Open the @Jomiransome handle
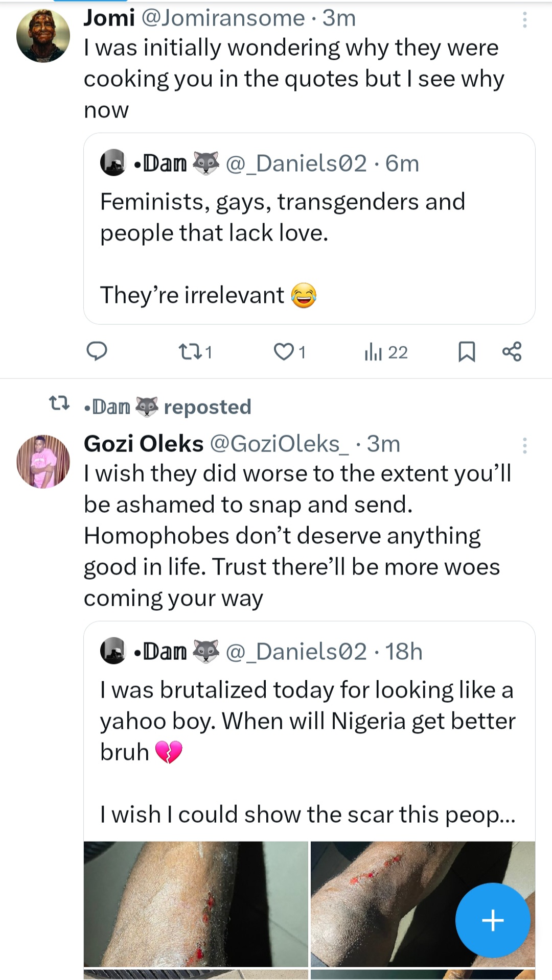This screenshot has height=980, width=552. pos(223,18)
